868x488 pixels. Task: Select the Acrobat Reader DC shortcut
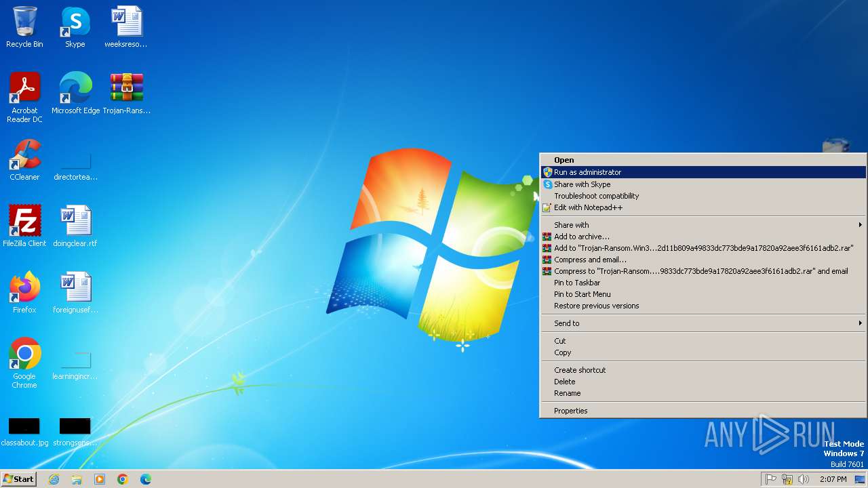pos(24,98)
